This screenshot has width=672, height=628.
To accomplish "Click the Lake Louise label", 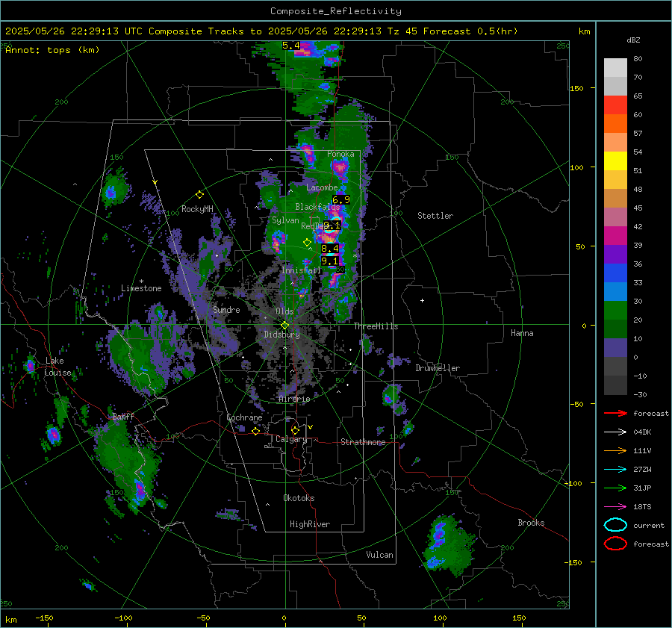I will tap(57, 367).
